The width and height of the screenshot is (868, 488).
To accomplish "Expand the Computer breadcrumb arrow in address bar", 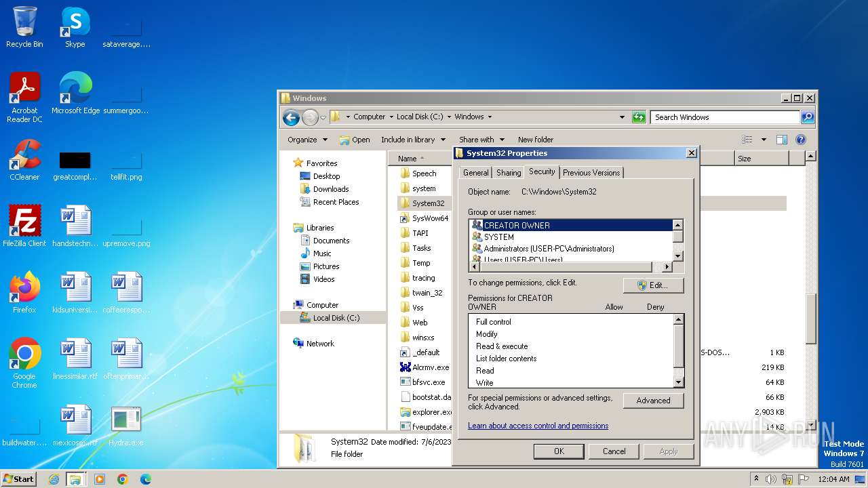I will [x=390, y=117].
